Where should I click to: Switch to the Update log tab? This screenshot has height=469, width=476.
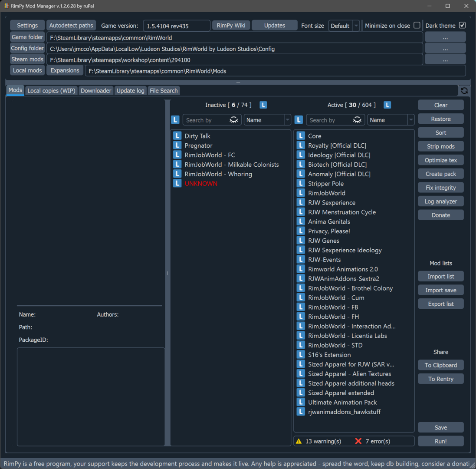click(x=131, y=90)
